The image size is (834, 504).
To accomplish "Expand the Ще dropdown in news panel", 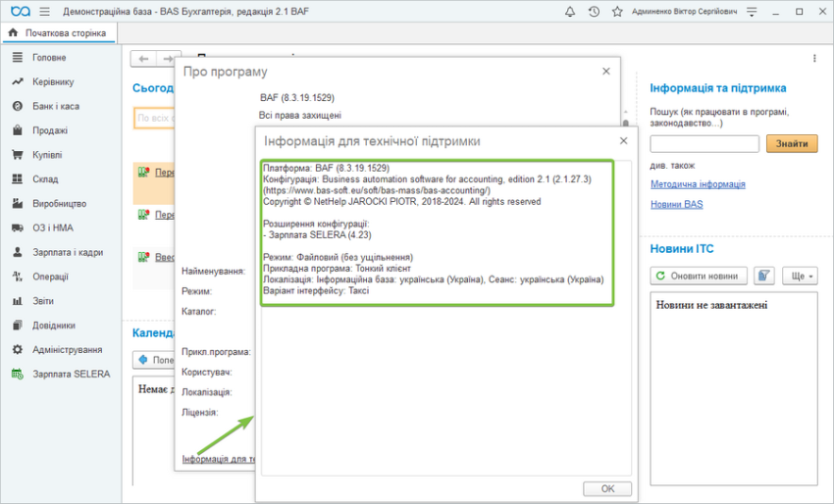I will 800,276.
